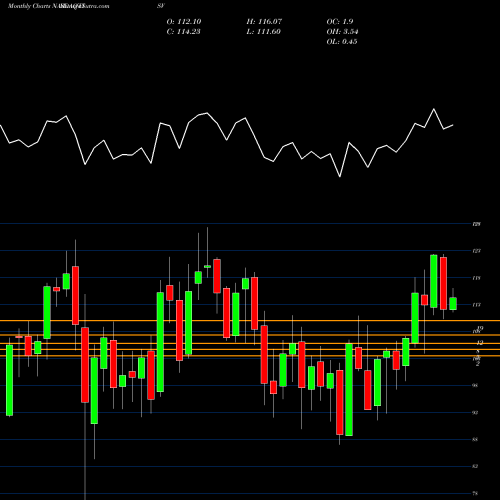The image size is (500, 500).
Task: Click the Monthly Charts title text
Action: coord(28,6)
